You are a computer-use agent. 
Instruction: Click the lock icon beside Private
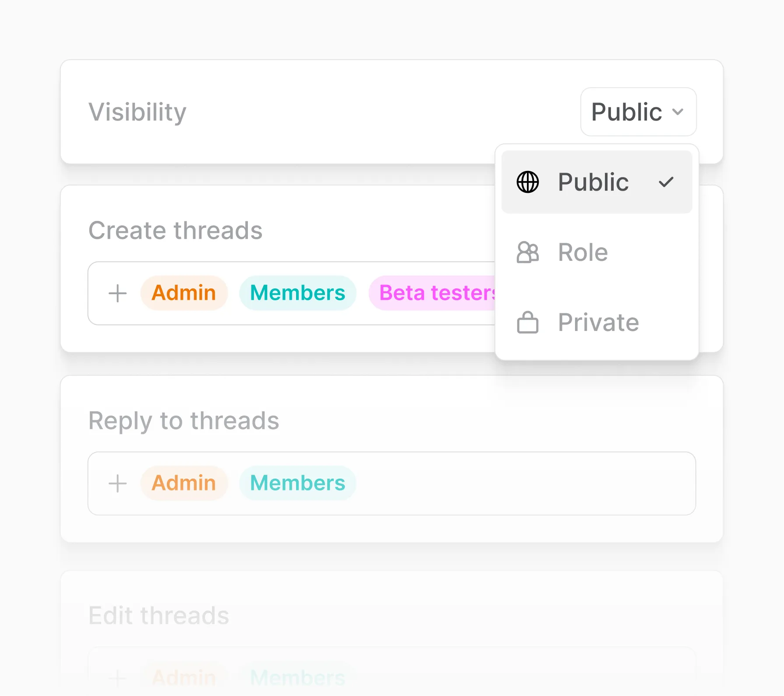point(527,323)
